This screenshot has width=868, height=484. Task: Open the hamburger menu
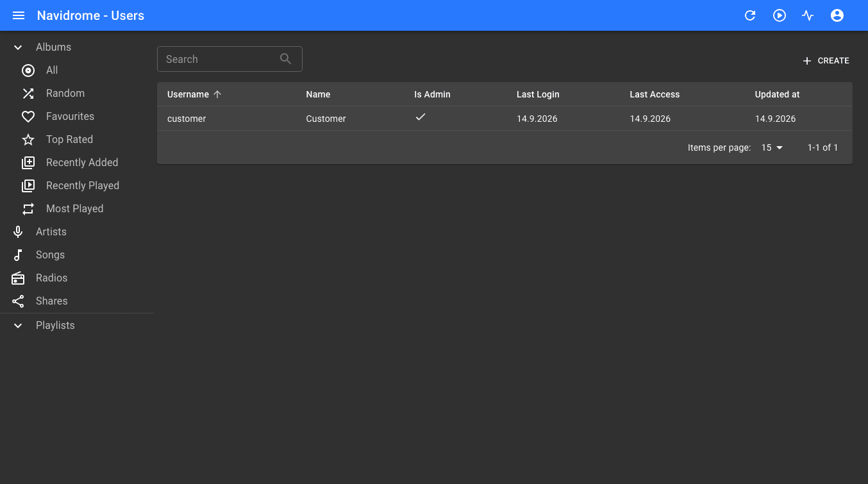click(x=19, y=15)
